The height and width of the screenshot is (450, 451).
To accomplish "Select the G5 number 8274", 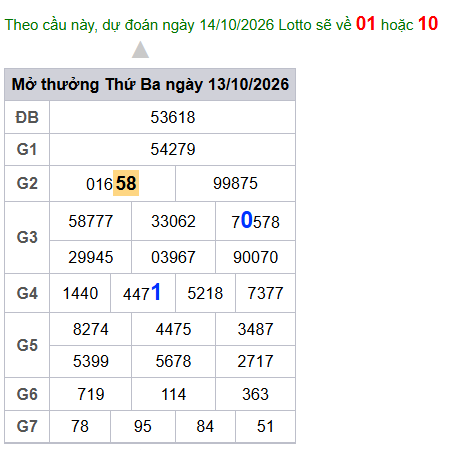I will (91, 329).
